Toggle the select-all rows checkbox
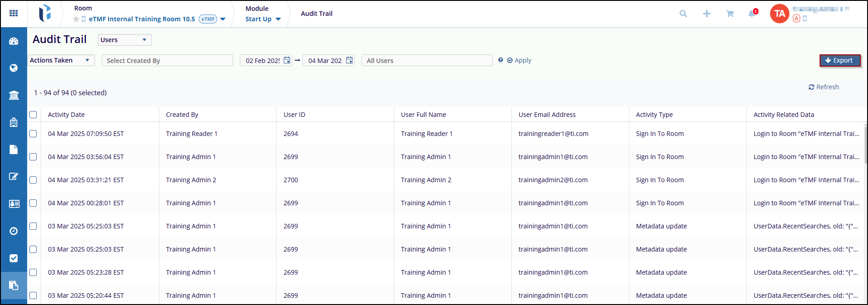This screenshot has height=305, width=868. coord(33,115)
